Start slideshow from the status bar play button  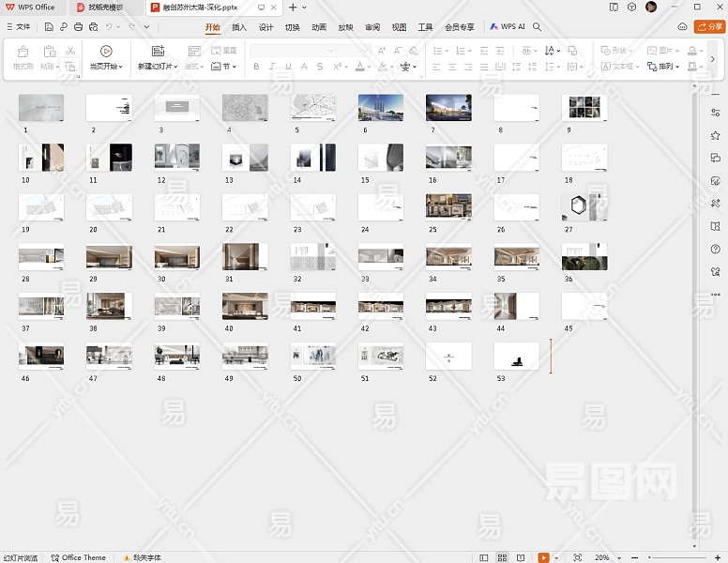(x=542, y=557)
